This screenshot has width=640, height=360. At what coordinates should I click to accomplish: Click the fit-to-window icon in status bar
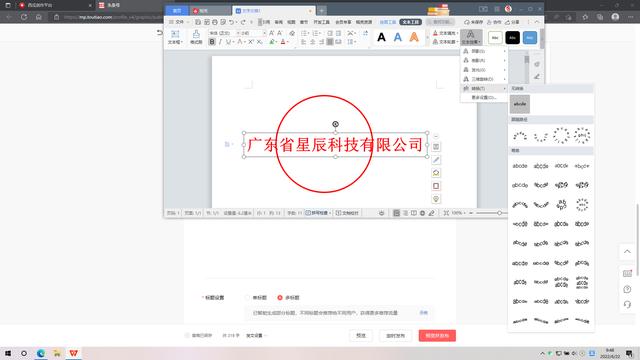point(446,213)
